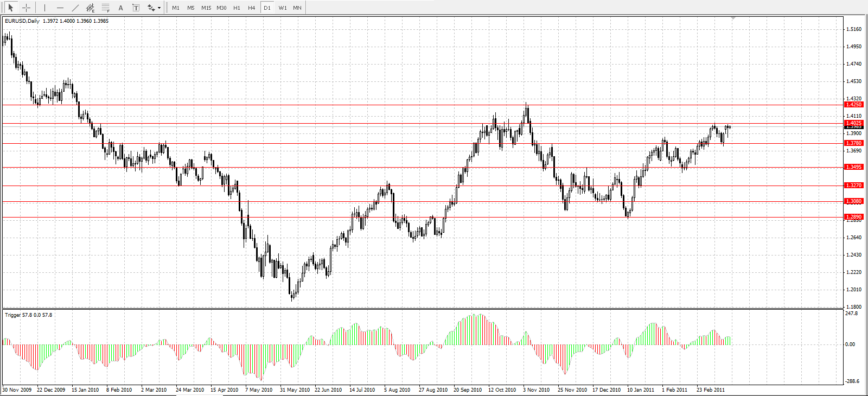Switch chart to H4 timeframe

coord(252,8)
